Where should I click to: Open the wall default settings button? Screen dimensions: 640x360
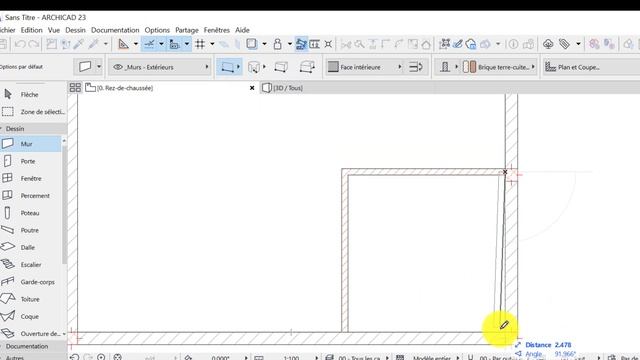[x=85, y=67]
